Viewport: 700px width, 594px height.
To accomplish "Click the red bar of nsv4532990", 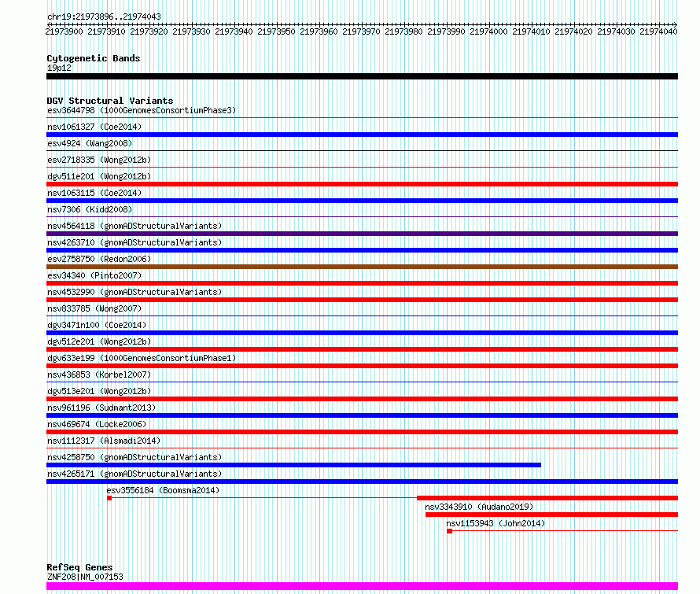I will pos(362,300).
